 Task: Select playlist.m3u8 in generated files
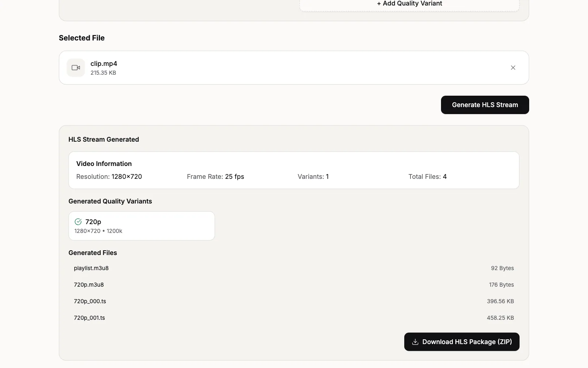tap(91, 268)
